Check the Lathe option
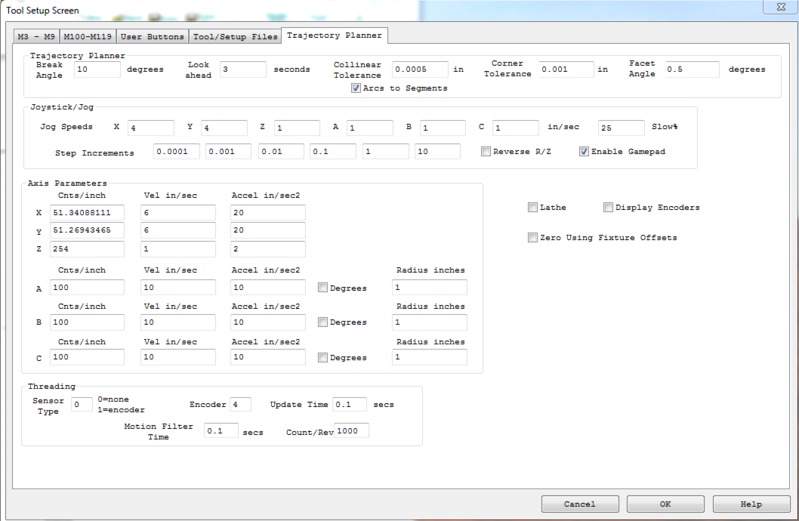The image size is (799, 521). click(x=532, y=208)
